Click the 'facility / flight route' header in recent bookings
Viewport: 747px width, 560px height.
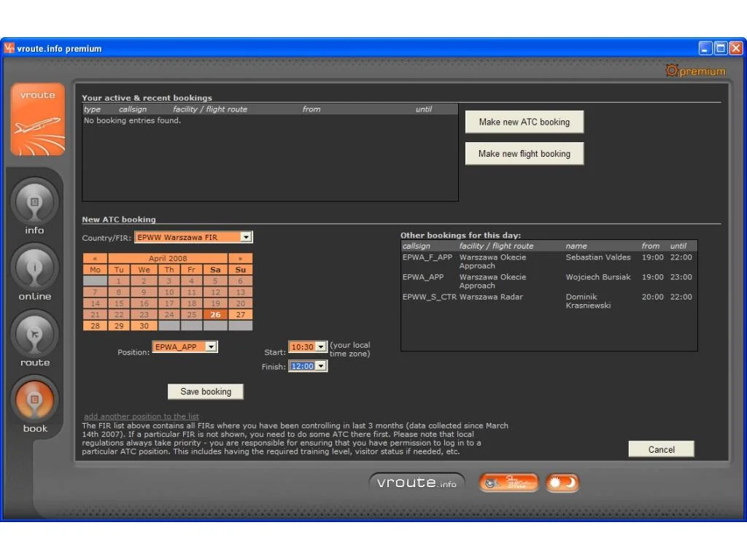[210, 109]
